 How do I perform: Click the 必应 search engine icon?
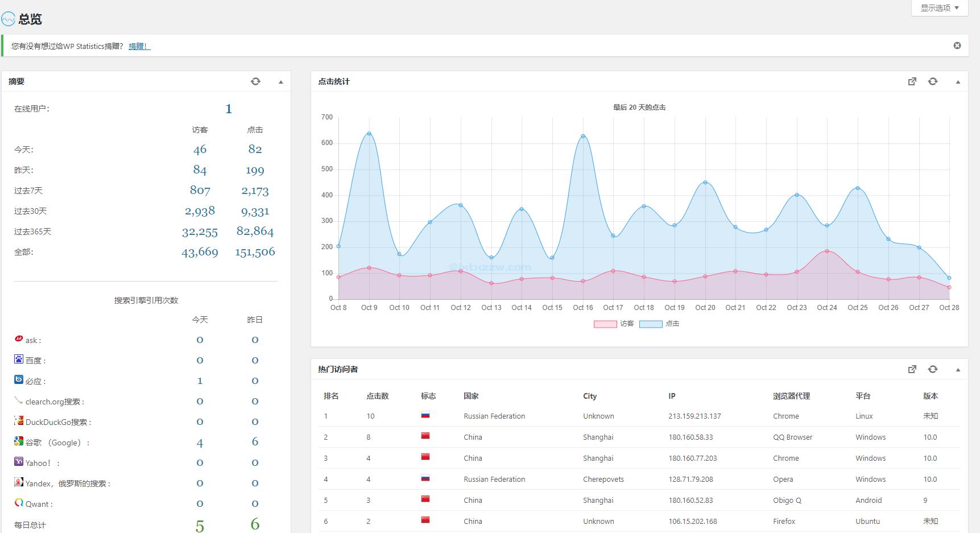pos(19,379)
